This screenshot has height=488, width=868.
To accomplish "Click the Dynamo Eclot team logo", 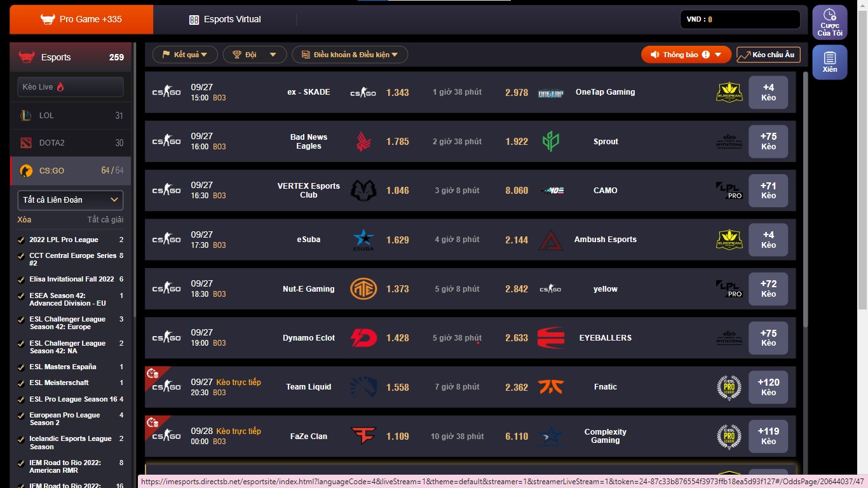I will tap(363, 338).
